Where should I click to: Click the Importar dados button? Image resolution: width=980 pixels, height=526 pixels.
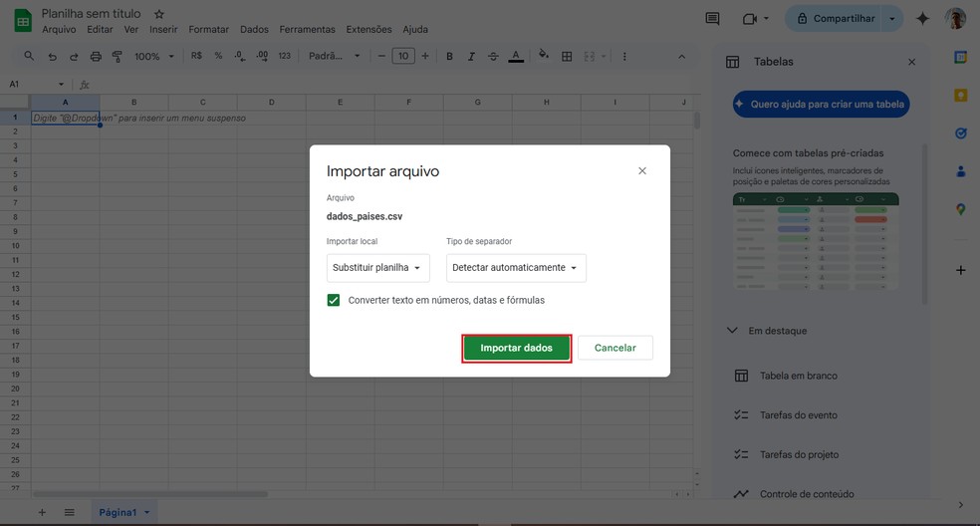coord(516,348)
